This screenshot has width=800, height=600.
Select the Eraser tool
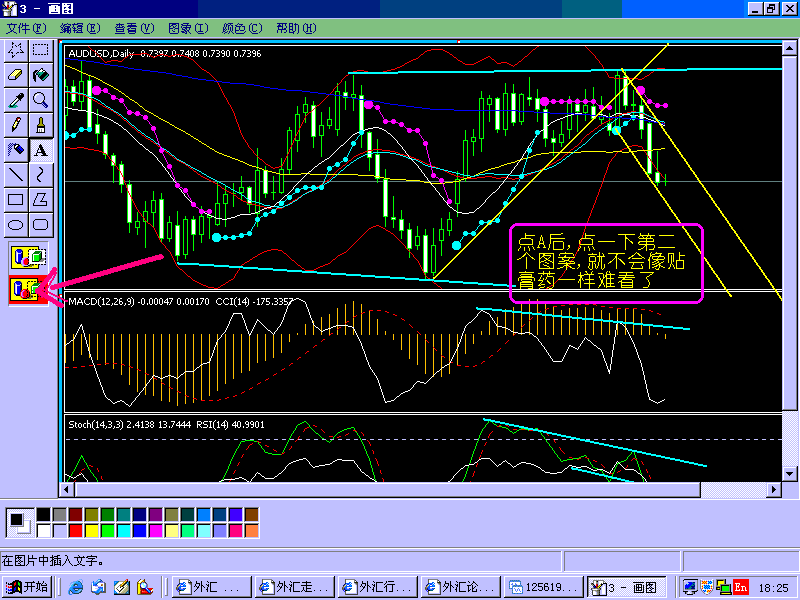coord(16,74)
